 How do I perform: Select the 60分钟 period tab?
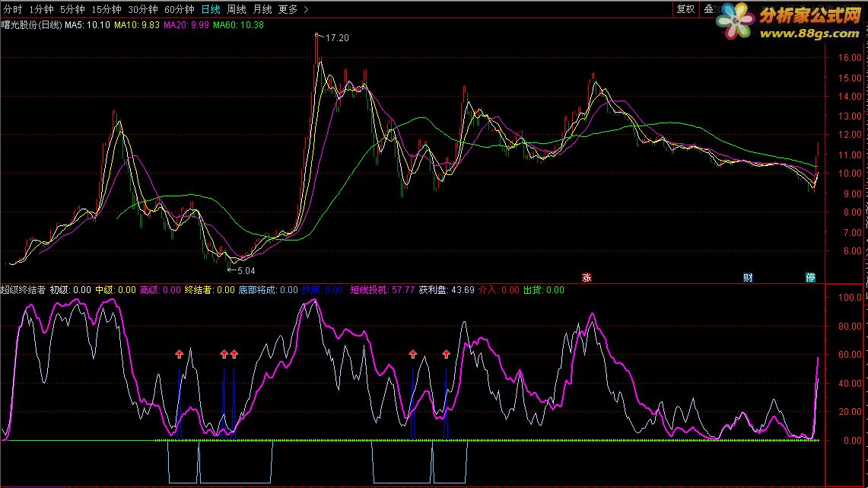tap(180, 9)
